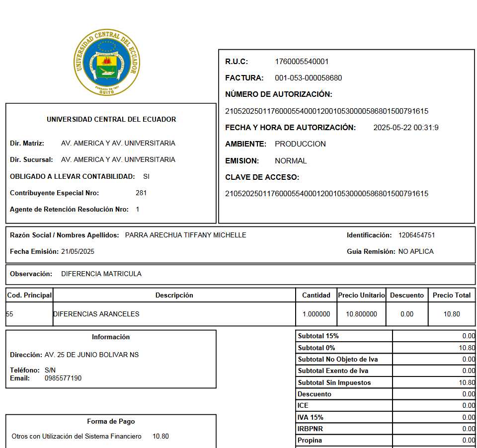477x448 pixels.
Task: Click the Dir. Sucursal address value
Action: tap(118, 159)
